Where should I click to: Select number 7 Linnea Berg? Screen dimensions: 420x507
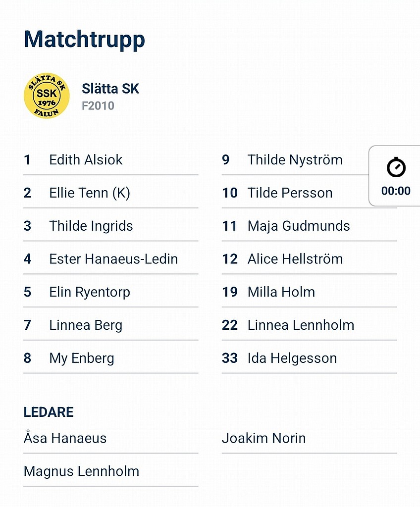[x=110, y=325]
